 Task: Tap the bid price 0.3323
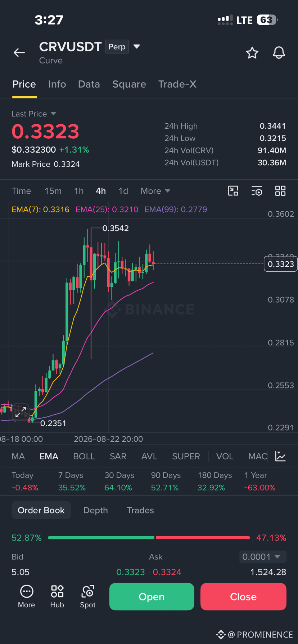point(130,572)
